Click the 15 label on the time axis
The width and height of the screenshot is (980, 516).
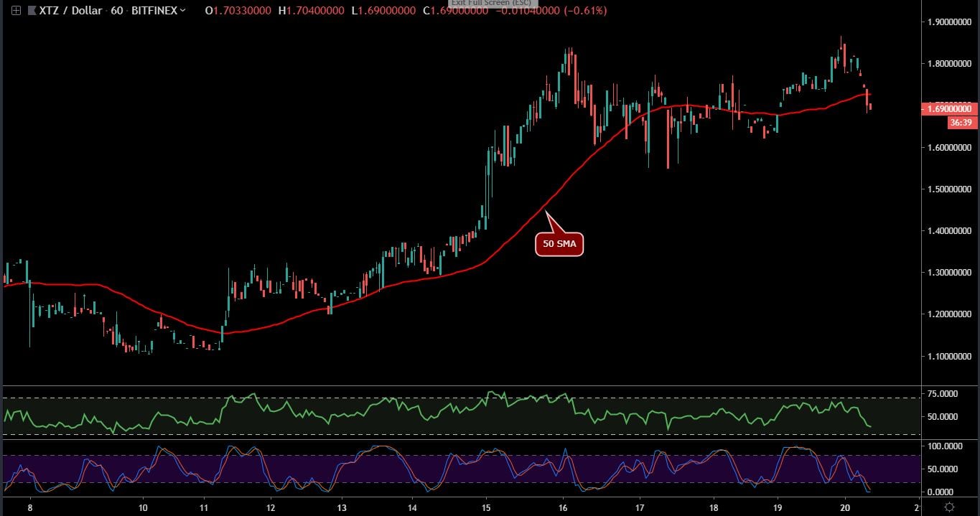pyautogui.click(x=485, y=506)
